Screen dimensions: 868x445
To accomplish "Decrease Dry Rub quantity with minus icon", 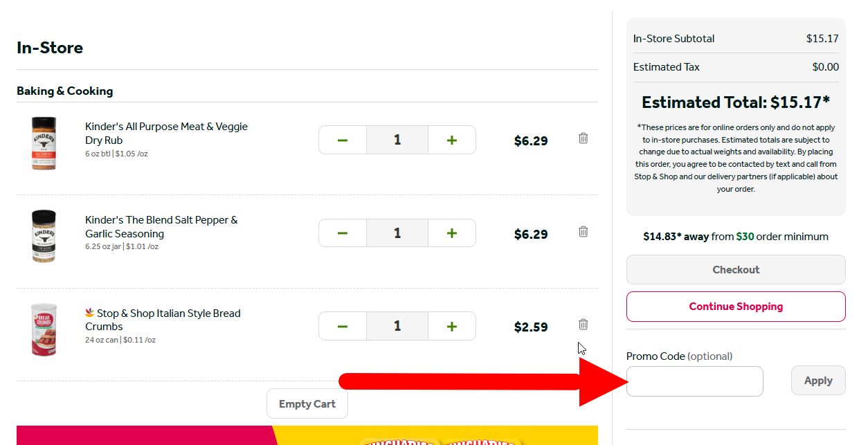I will [x=342, y=139].
